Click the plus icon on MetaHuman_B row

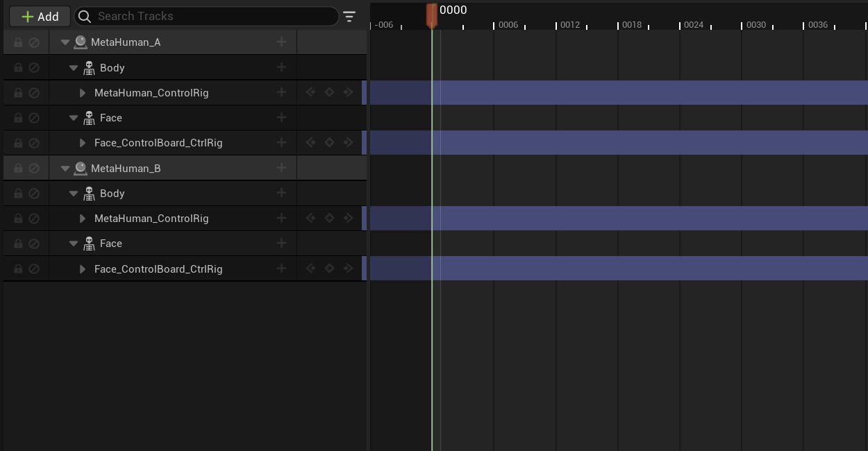pos(281,168)
